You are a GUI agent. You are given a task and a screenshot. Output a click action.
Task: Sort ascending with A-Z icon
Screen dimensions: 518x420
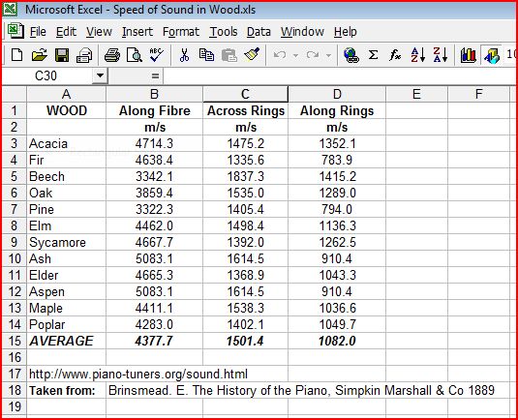[x=418, y=55]
